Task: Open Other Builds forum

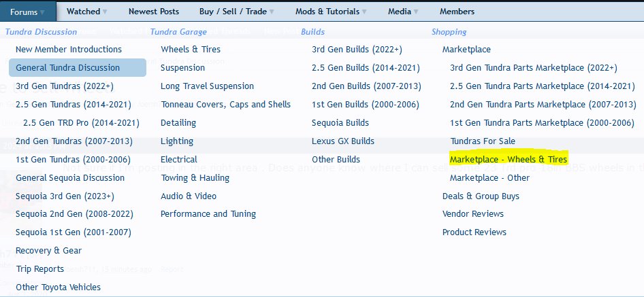Action: (x=336, y=159)
